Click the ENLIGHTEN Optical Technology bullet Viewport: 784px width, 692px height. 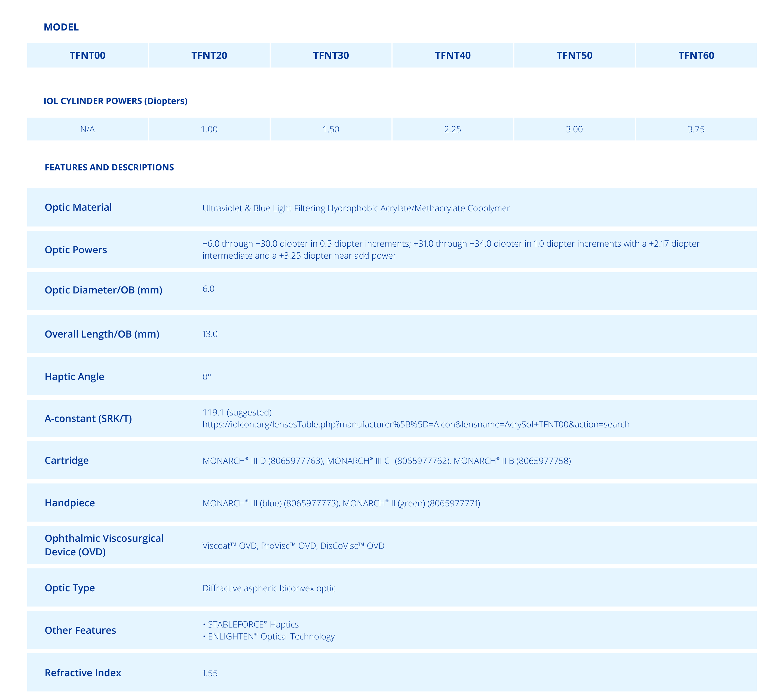pyautogui.click(x=268, y=636)
